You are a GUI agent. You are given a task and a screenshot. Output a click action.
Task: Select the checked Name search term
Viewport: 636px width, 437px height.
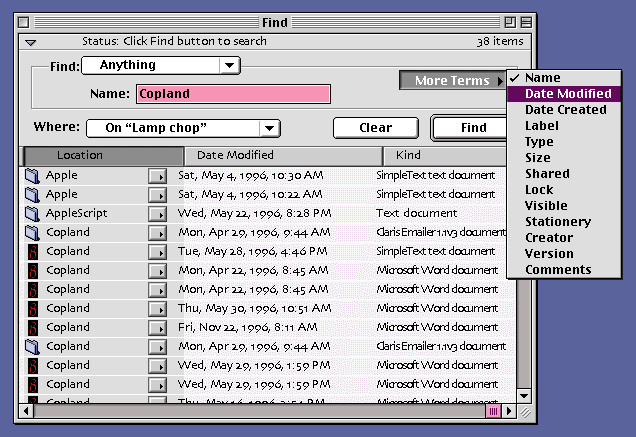pos(542,78)
